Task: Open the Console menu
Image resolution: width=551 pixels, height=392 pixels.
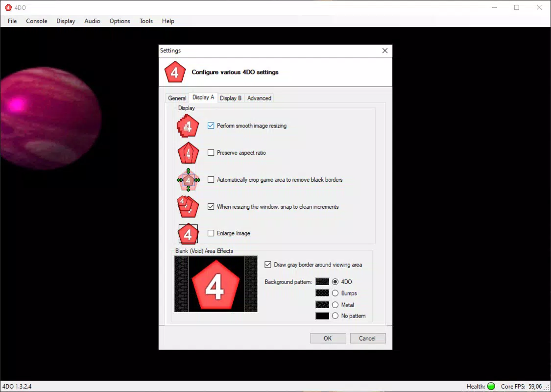Action: pos(37,21)
